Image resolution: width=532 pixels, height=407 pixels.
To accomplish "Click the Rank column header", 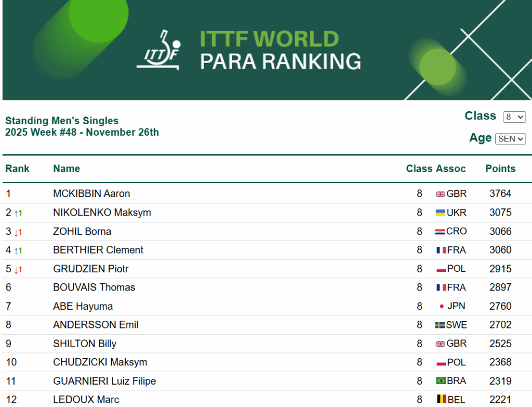I will 17,168.
